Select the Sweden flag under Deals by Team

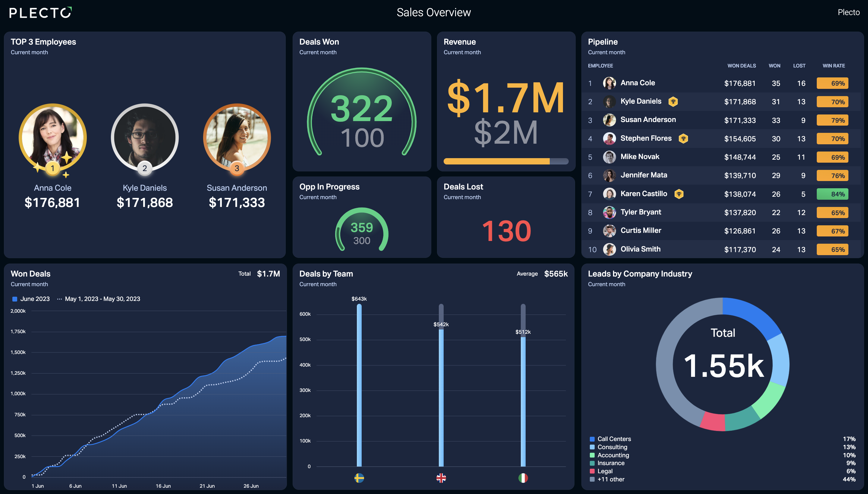359,478
